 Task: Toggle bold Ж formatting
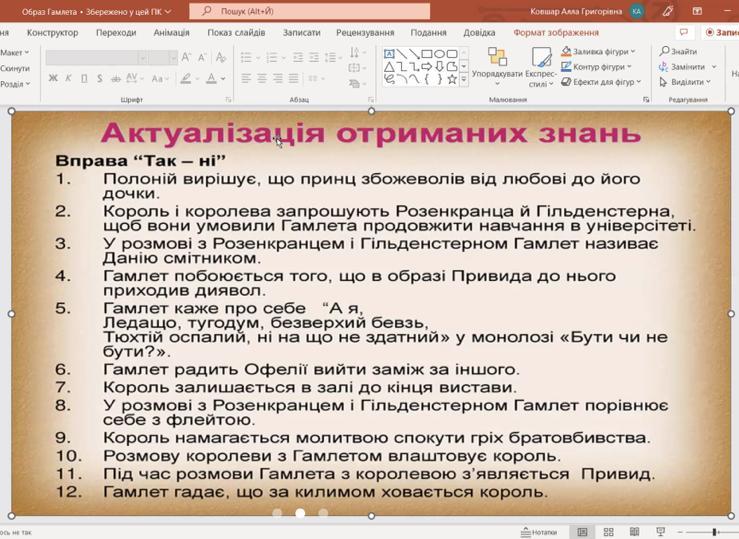click(53, 78)
